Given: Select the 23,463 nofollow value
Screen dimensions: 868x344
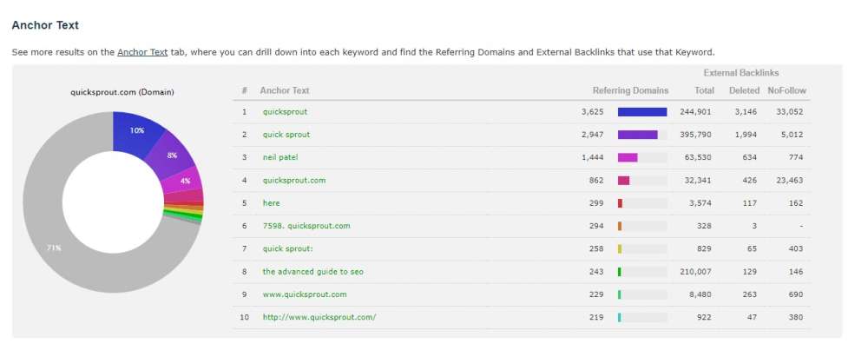Looking at the screenshot, I should point(789,180).
